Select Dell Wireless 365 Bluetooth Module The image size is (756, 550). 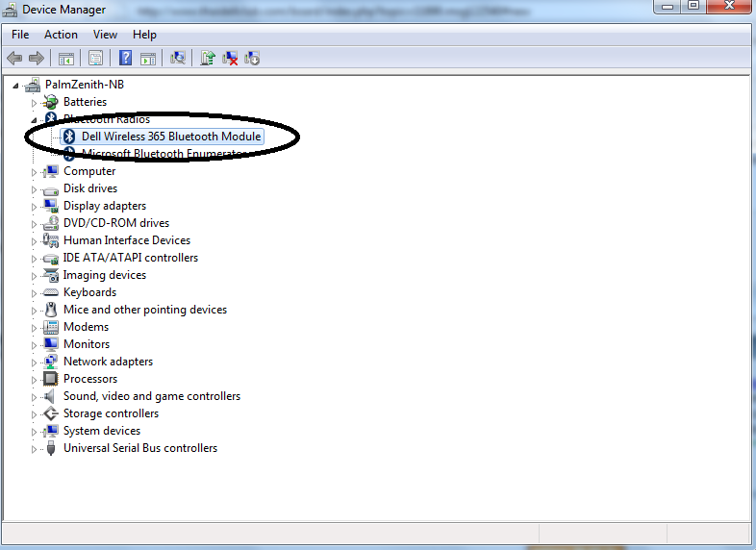[171, 137]
